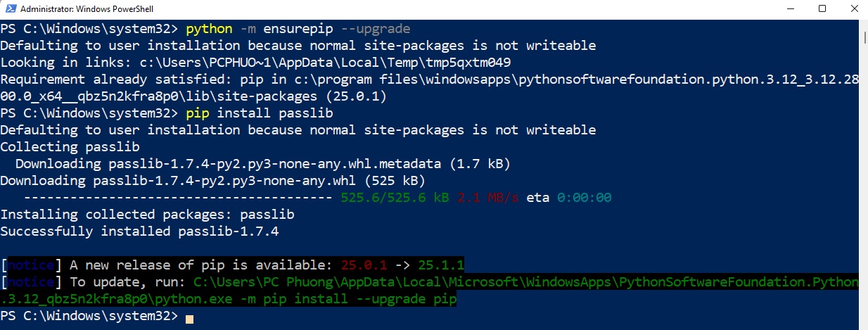Image resolution: width=868 pixels, height=330 pixels.
Task: Click the green "525.6/525.6 kB" download size
Action: click(395, 198)
